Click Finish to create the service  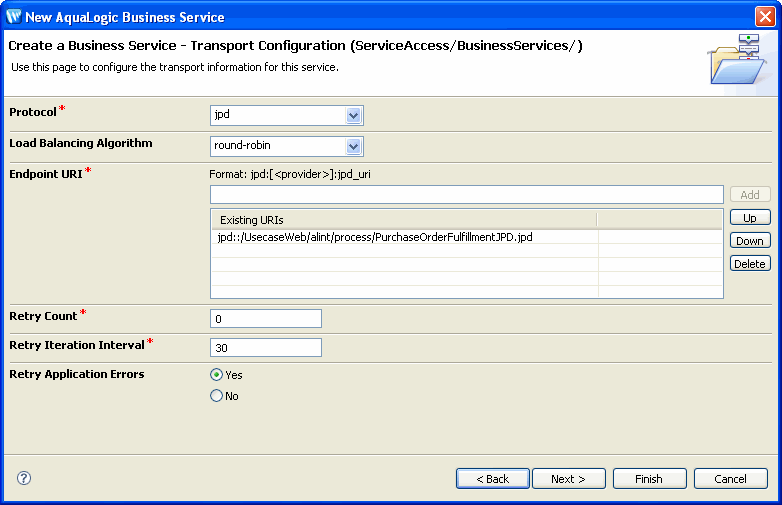coord(649,479)
